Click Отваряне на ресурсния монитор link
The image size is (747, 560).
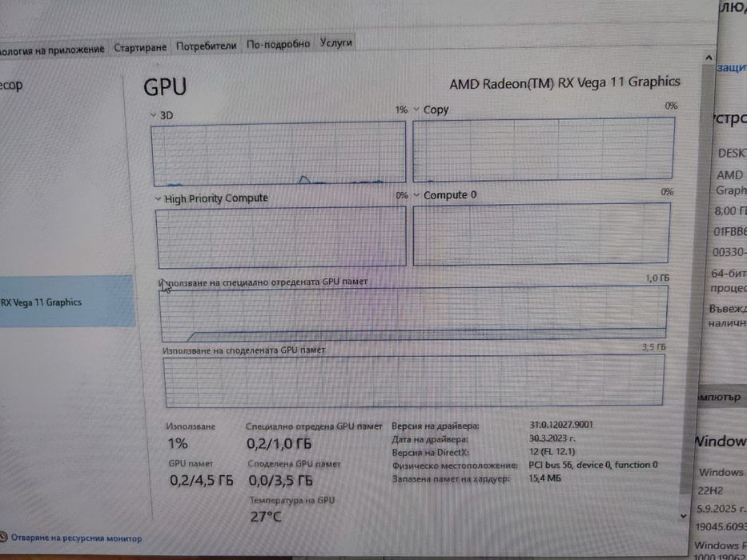tap(76, 538)
